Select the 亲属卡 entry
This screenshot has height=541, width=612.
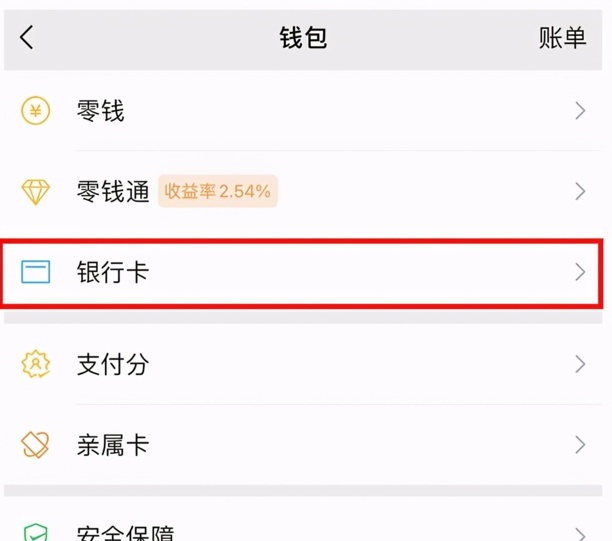click(113, 444)
